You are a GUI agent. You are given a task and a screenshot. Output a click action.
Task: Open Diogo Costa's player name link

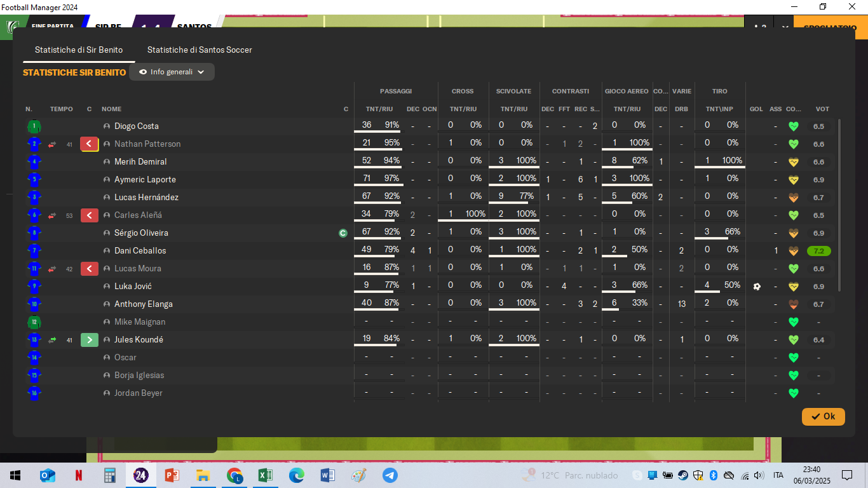[137, 126]
